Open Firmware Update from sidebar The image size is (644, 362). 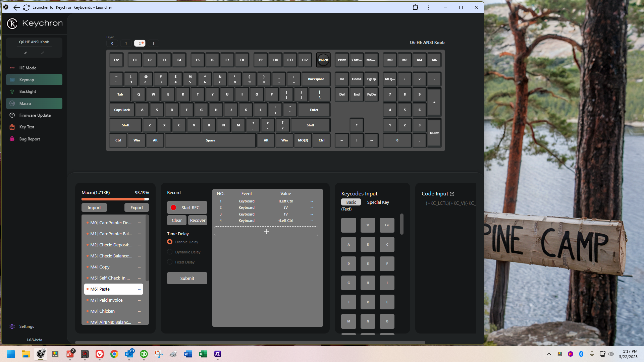click(35, 115)
